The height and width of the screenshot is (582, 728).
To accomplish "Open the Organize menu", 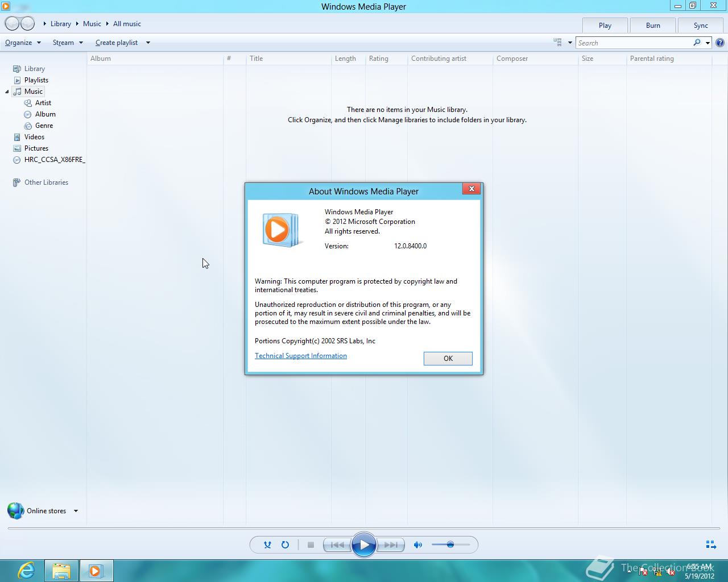I will click(23, 43).
